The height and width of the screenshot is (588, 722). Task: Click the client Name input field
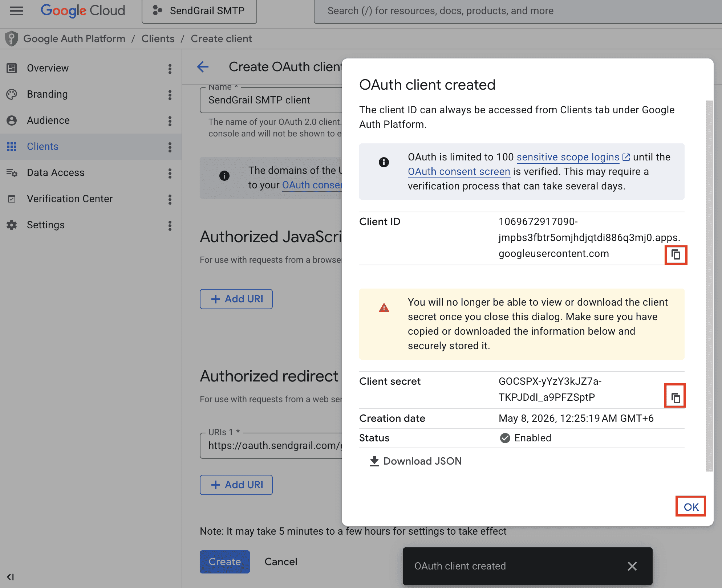point(271,100)
